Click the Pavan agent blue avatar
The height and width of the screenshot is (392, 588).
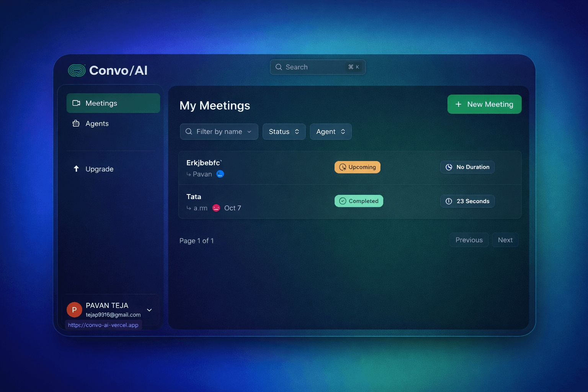[x=220, y=174]
